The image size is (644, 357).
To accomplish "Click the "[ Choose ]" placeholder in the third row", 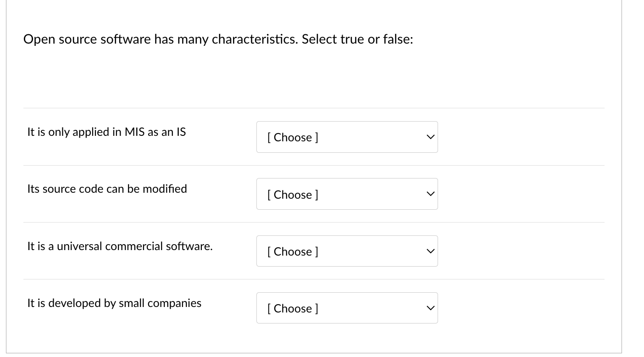I will point(293,251).
